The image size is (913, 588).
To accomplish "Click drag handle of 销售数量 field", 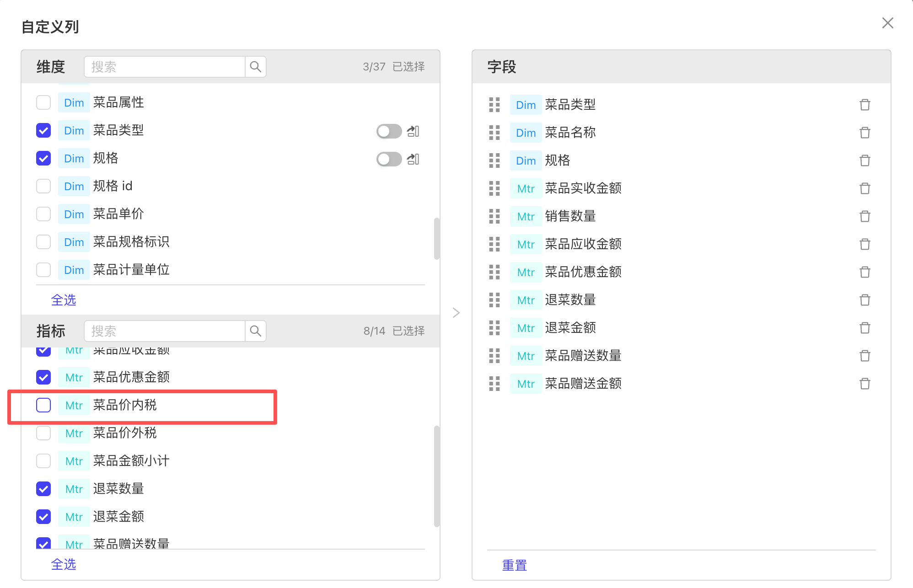I will (494, 216).
